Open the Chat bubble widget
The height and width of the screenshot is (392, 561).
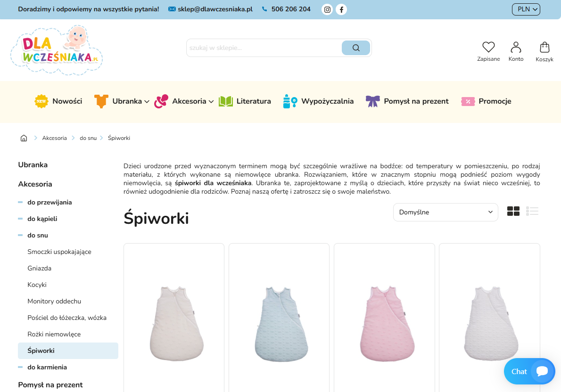(x=529, y=371)
